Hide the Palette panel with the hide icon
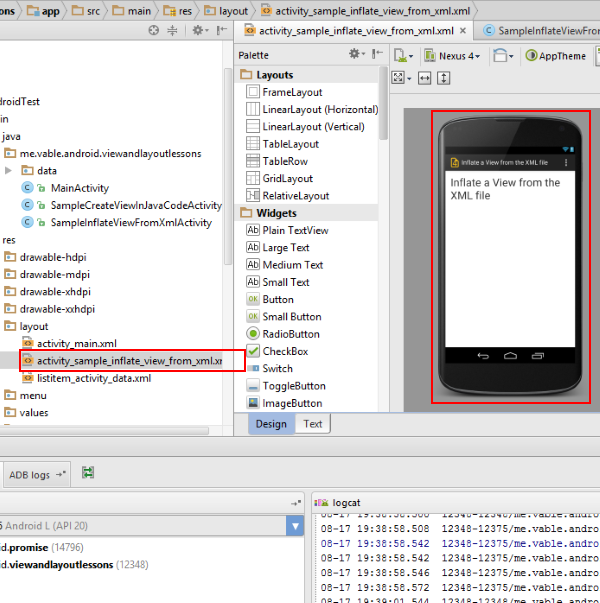 pyautogui.click(x=377, y=54)
